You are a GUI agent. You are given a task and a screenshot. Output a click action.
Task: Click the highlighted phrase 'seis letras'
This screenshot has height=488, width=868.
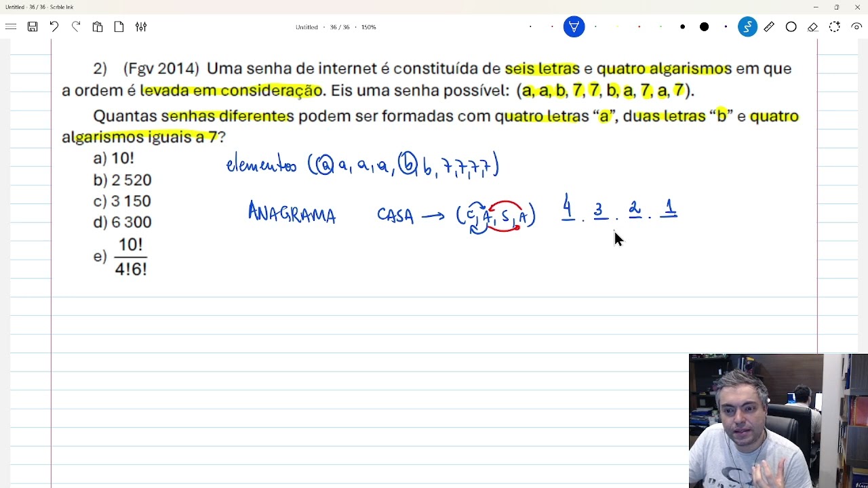[x=542, y=68]
